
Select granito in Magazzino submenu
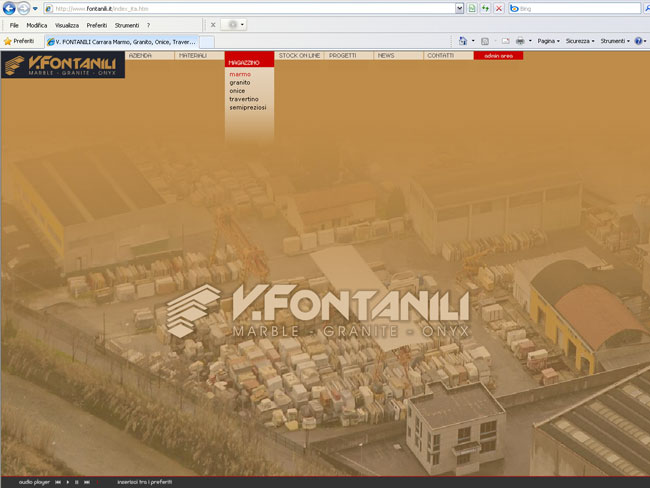[240, 83]
